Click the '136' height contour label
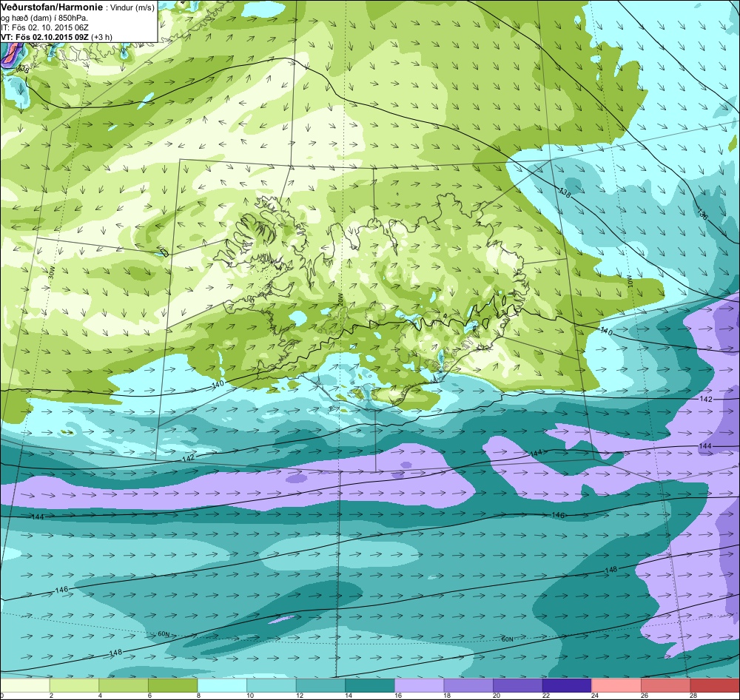The image size is (740, 700). coord(703,214)
